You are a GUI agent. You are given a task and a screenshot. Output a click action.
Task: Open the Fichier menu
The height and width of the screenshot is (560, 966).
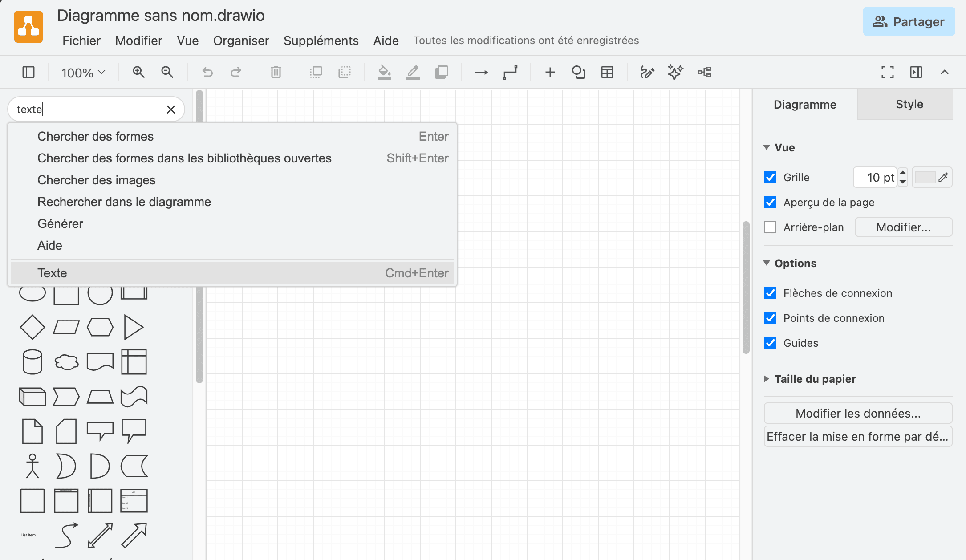(x=81, y=41)
